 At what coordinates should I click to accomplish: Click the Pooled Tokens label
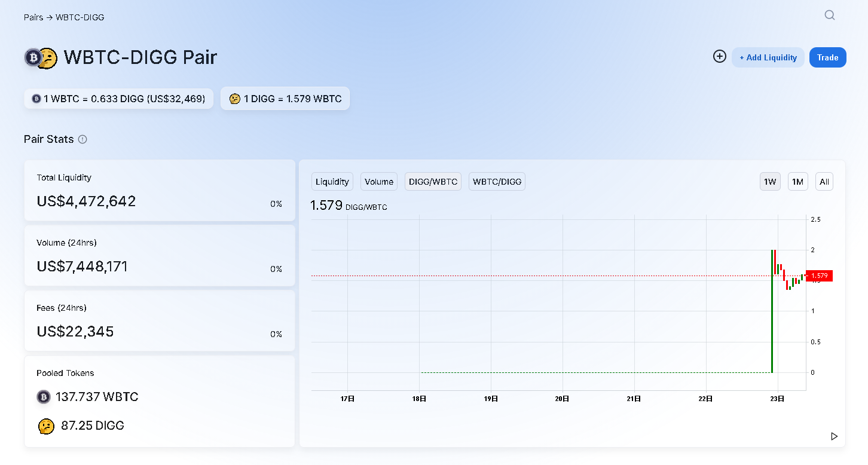pos(66,373)
